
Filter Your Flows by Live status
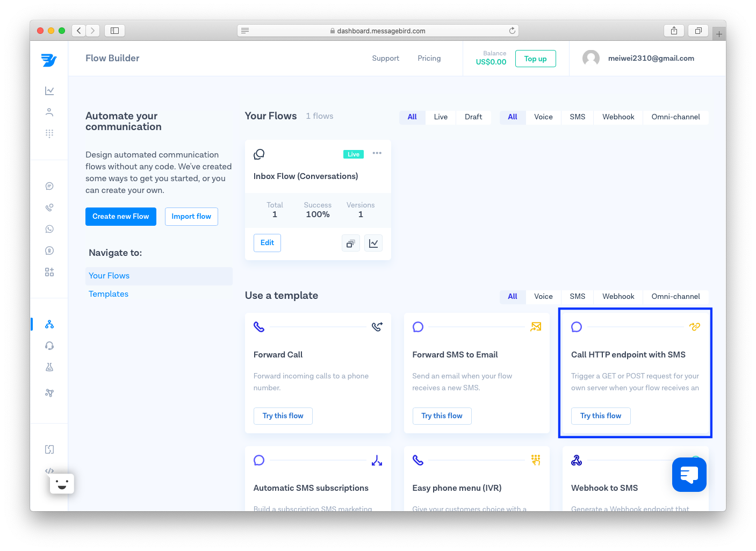(441, 117)
